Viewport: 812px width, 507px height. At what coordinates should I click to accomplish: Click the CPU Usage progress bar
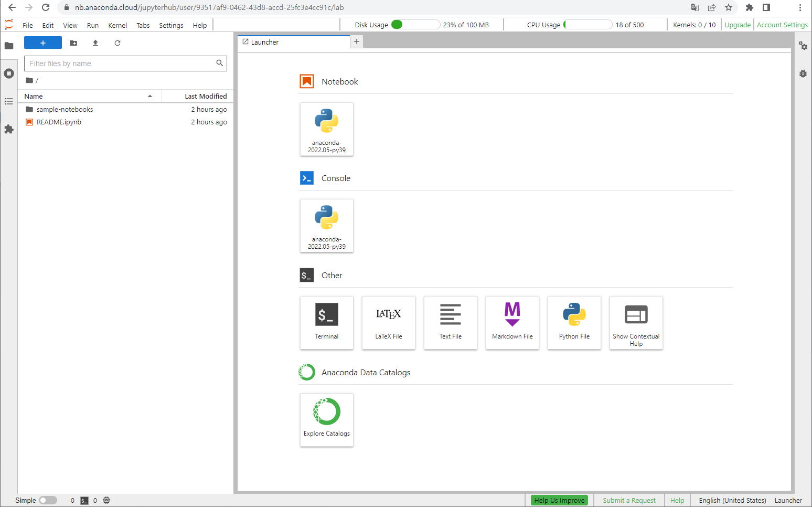[x=588, y=25]
